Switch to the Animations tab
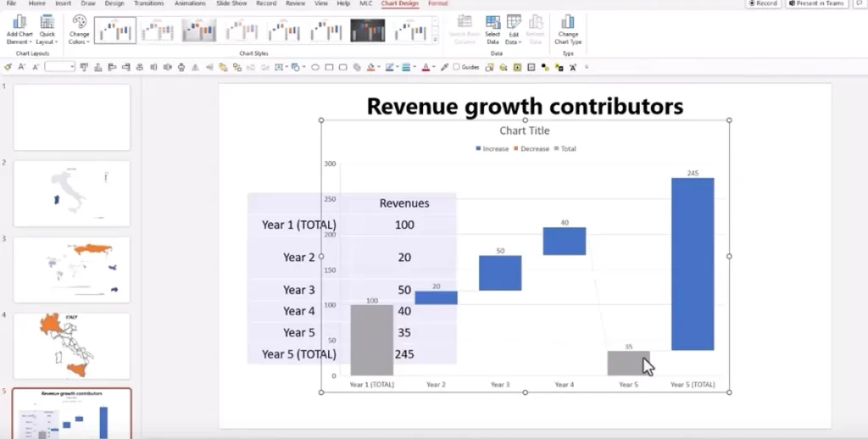This screenshot has height=439, width=868. click(190, 3)
